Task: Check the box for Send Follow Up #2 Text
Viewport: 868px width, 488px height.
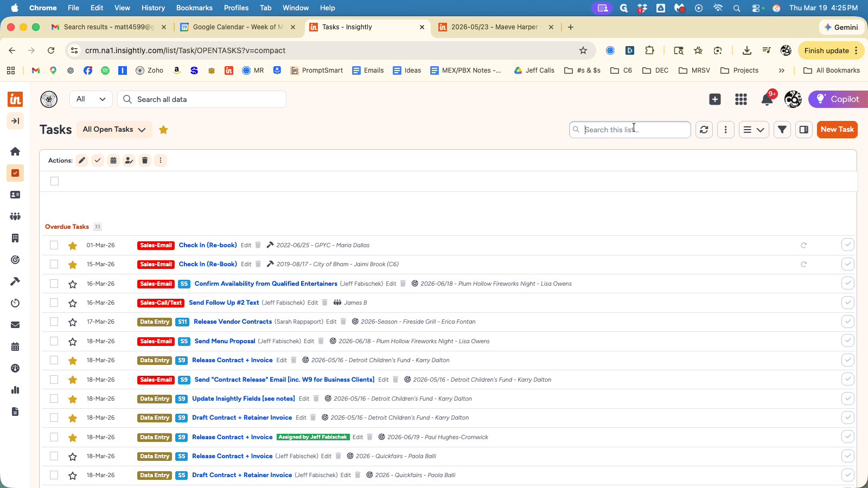Action: [54, 303]
